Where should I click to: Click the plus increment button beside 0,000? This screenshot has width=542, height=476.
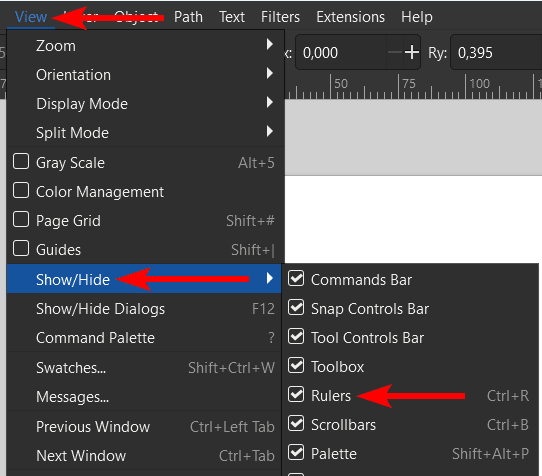point(412,53)
